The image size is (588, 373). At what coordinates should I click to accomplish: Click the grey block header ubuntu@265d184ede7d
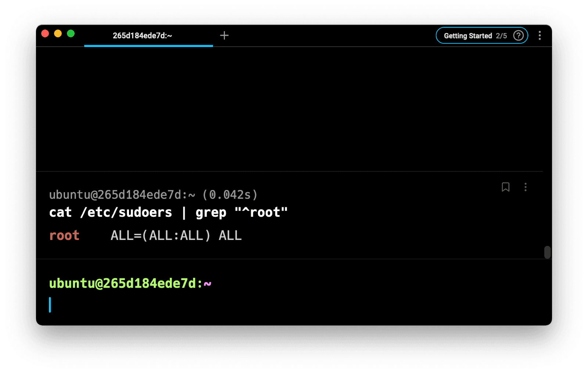click(x=118, y=194)
